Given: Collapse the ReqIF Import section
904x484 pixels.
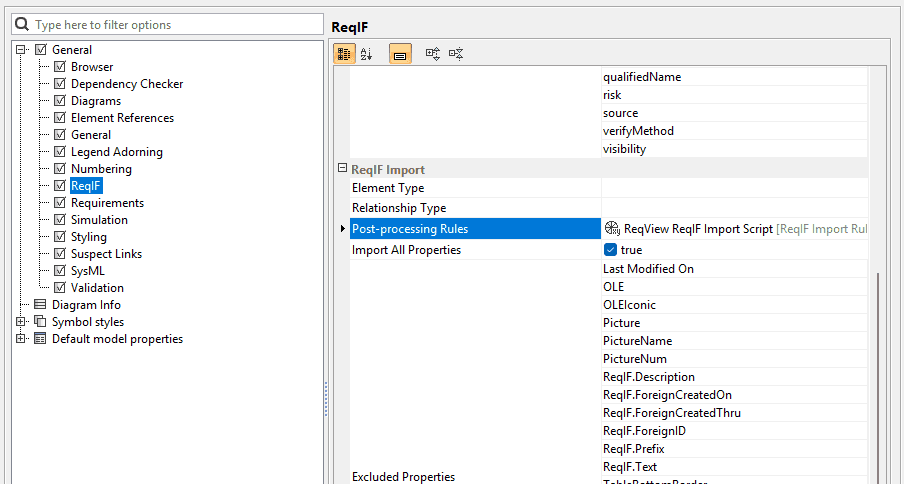Looking at the screenshot, I should [x=342, y=168].
